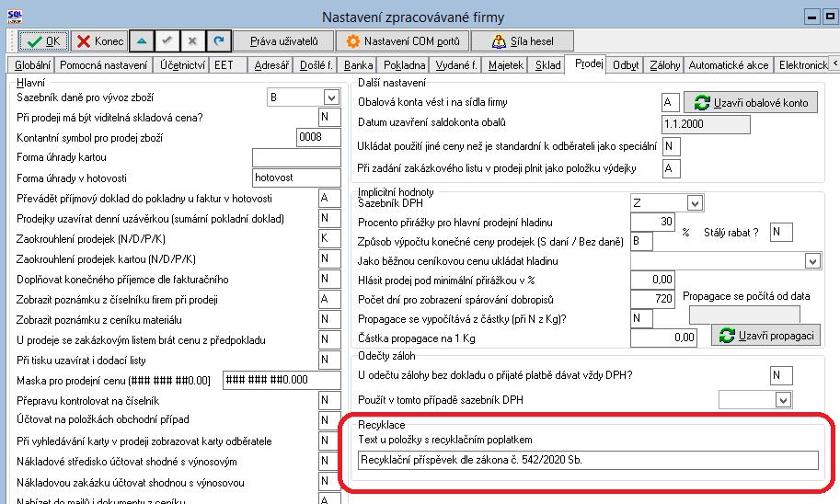Image resolution: width=840 pixels, height=504 pixels.
Task: Open the Adresář tab
Action: pyautogui.click(x=271, y=64)
